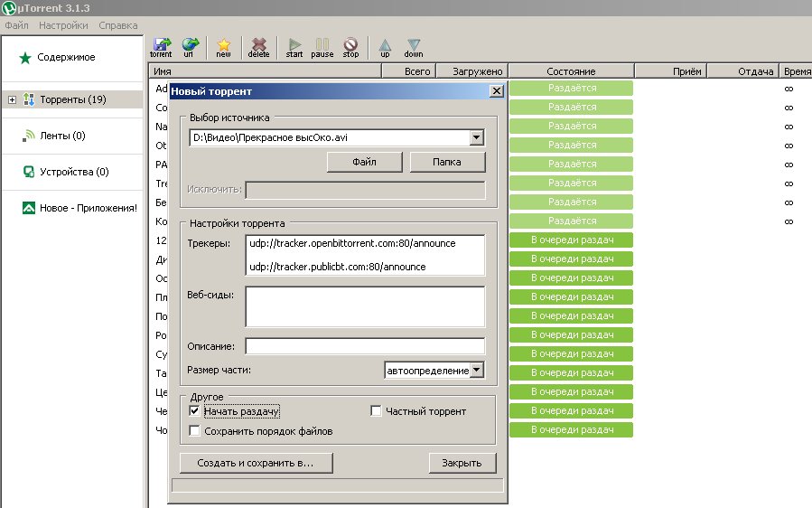Move torrent up in queue icon
This screenshot has height=508, width=812.
[x=385, y=47]
